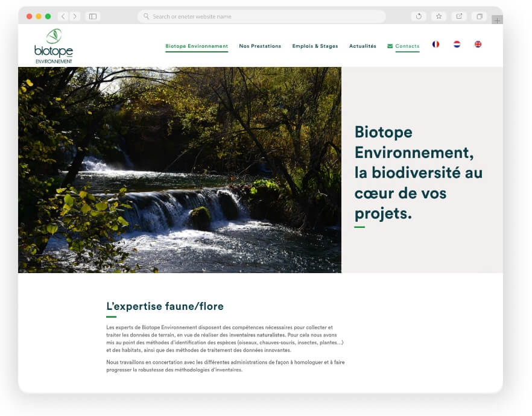
Task: Open the Emplois & Stages menu
Action: (315, 46)
